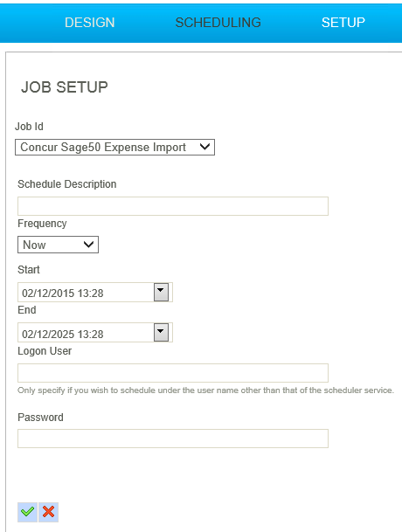This screenshot has width=402, height=532.
Task: Click into the Logon User field
Action: pyautogui.click(x=173, y=373)
